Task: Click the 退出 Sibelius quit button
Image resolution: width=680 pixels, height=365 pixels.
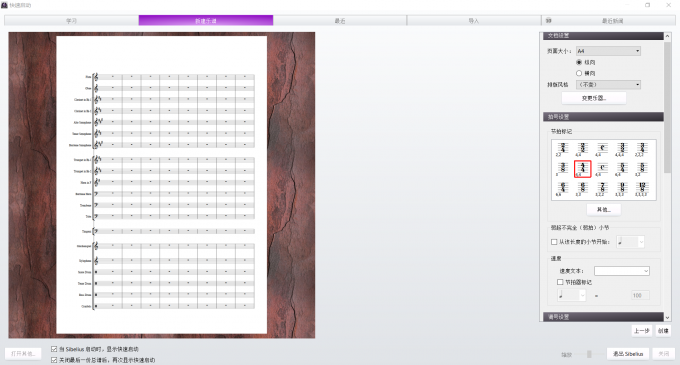Action: [628, 354]
